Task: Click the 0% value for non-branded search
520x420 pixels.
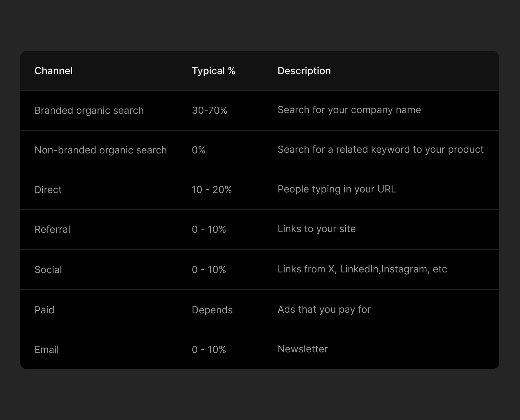Action: [199, 150]
